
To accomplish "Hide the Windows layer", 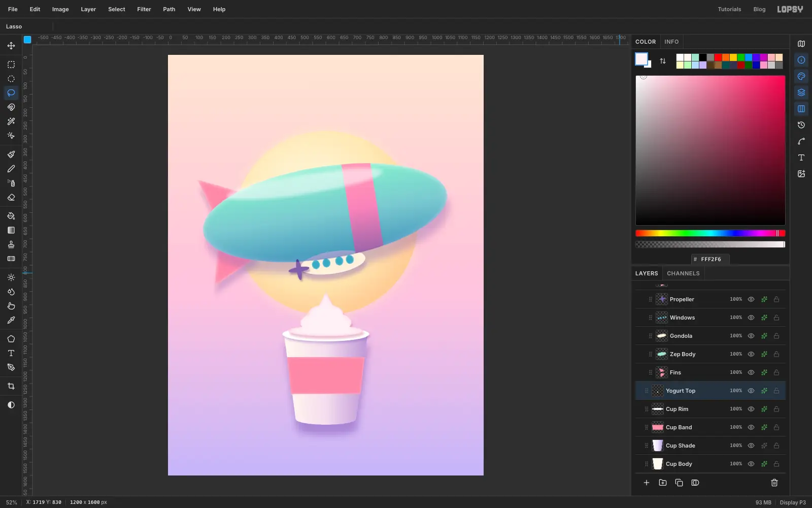I will (x=751, y=317).
